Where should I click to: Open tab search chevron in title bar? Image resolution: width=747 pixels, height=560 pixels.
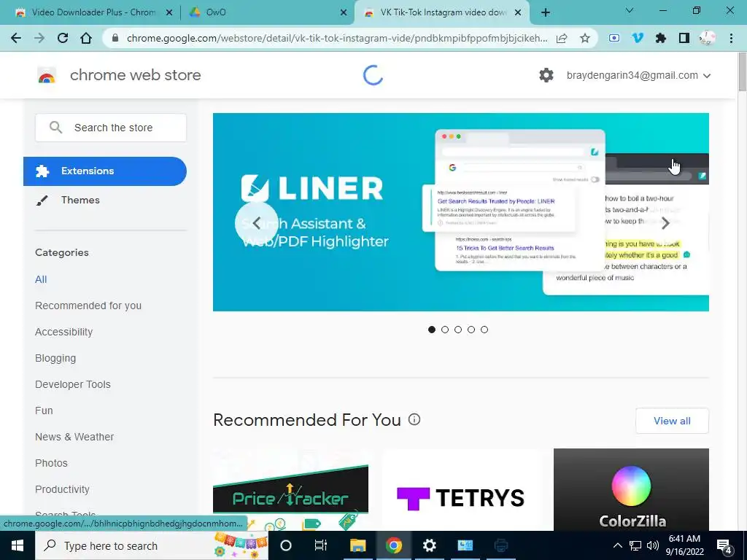630,10
